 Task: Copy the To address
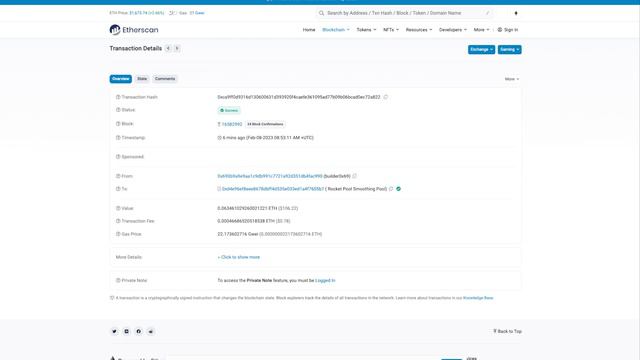391,189
